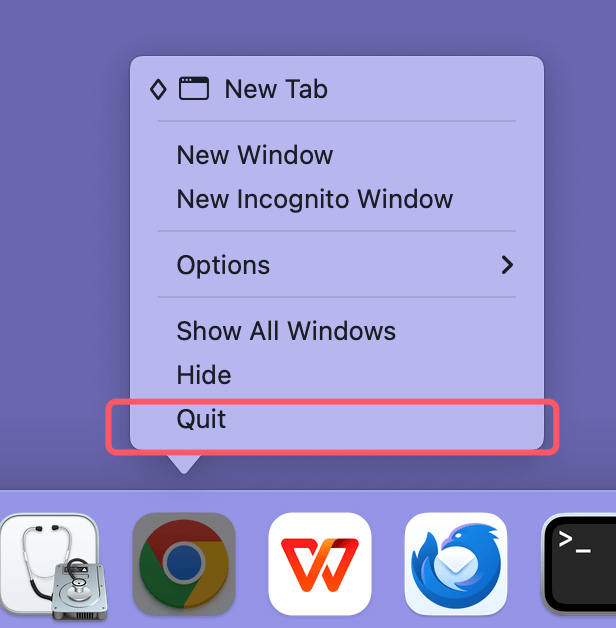Screen dimensions: 616x628
Task: Click the diamond indicator beside New Tab
Action: click(x=158, y=89)
